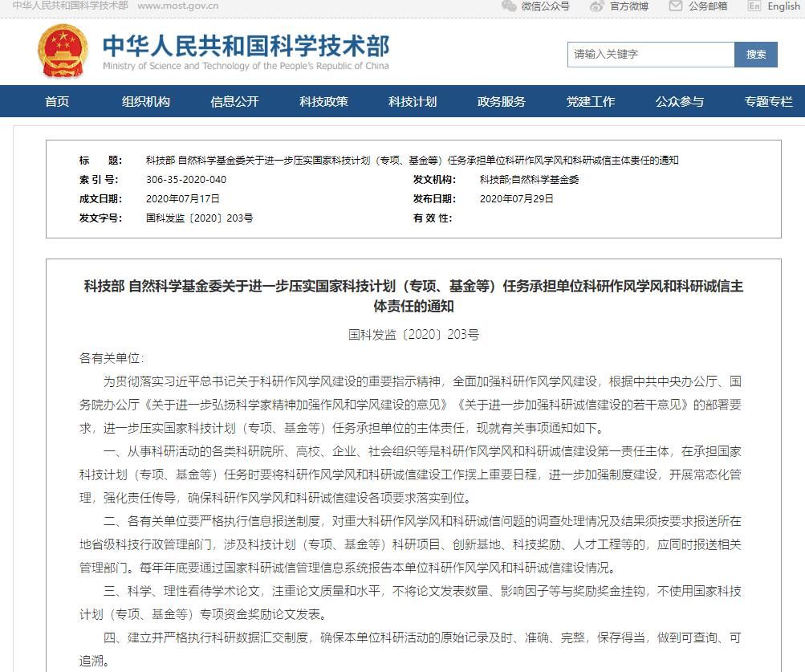
Task: Open the 科技政策 menu
Action: tap(323, 102)
